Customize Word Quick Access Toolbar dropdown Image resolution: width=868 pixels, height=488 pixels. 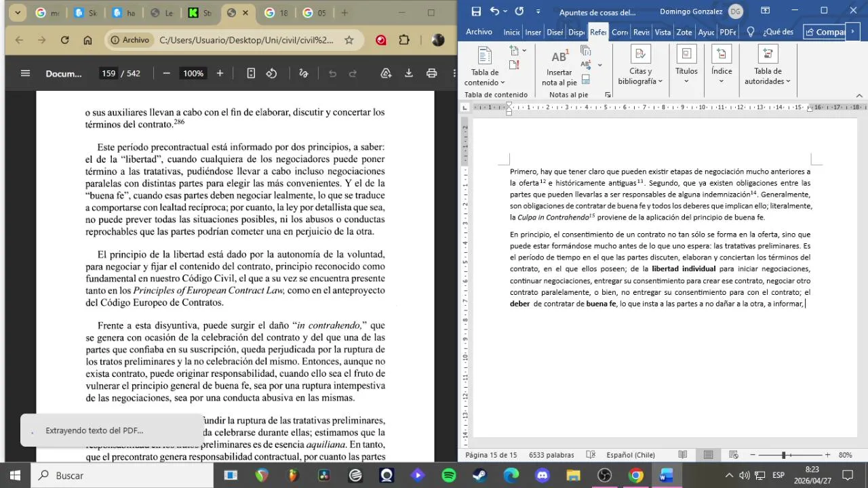(x=538, y=12)
